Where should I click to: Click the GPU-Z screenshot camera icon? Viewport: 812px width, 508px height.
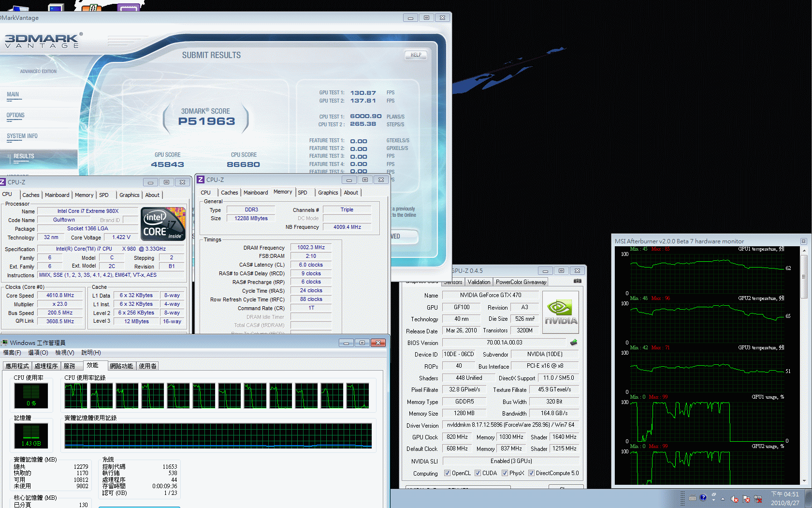click(578, 281)
